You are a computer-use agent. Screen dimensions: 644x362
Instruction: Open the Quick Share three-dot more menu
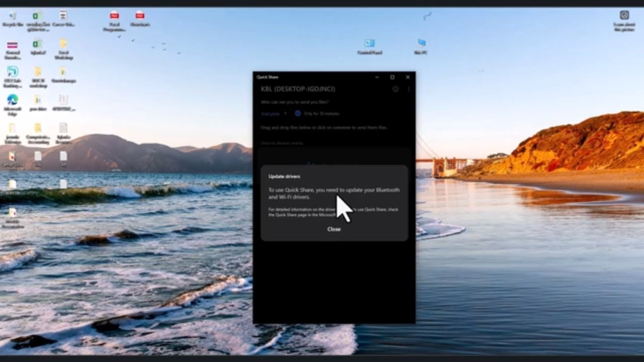tap(409, 89)
